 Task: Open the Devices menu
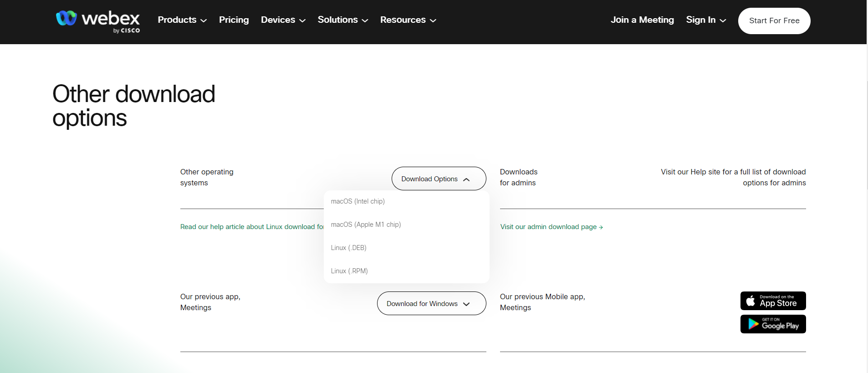coord(283,20)
